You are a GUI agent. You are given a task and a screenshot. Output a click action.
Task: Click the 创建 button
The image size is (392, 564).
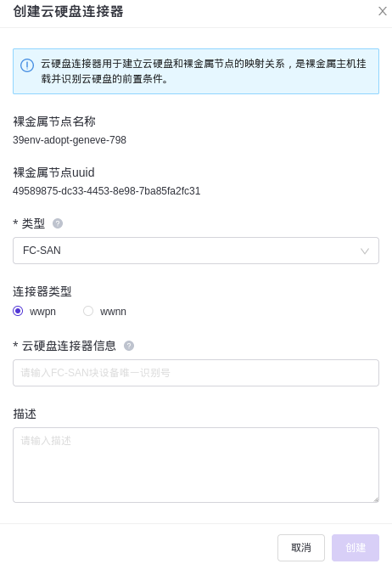[356, 548]
